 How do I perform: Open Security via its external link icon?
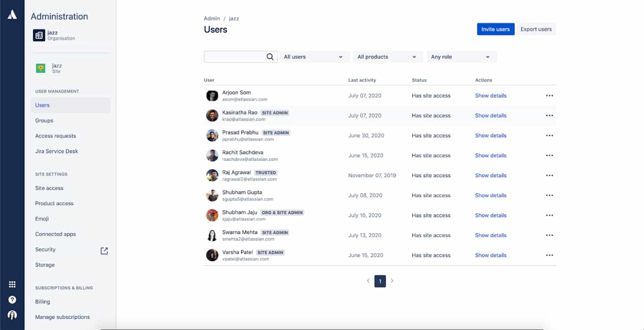(104, 250)
